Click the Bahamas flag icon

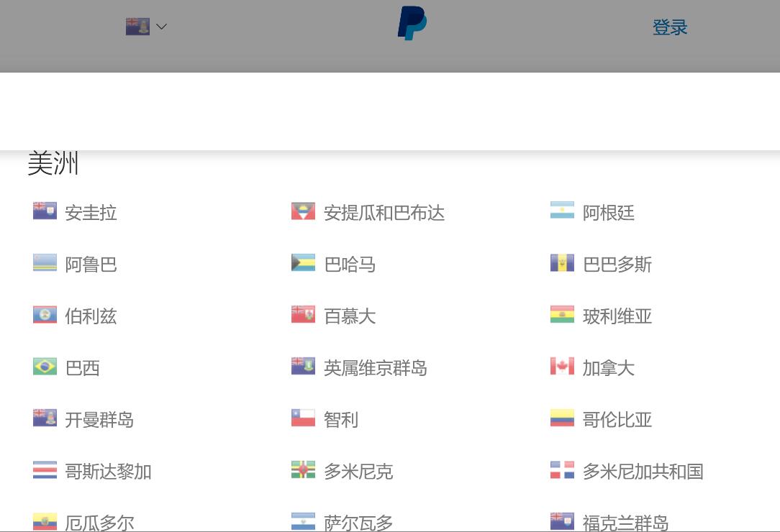(303, 263)
